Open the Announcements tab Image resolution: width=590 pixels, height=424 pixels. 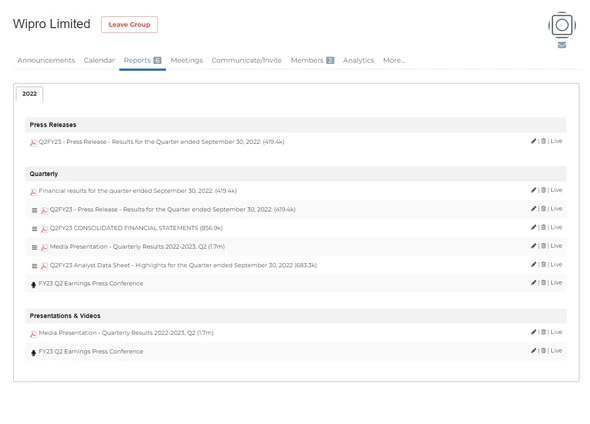(46, 60)
